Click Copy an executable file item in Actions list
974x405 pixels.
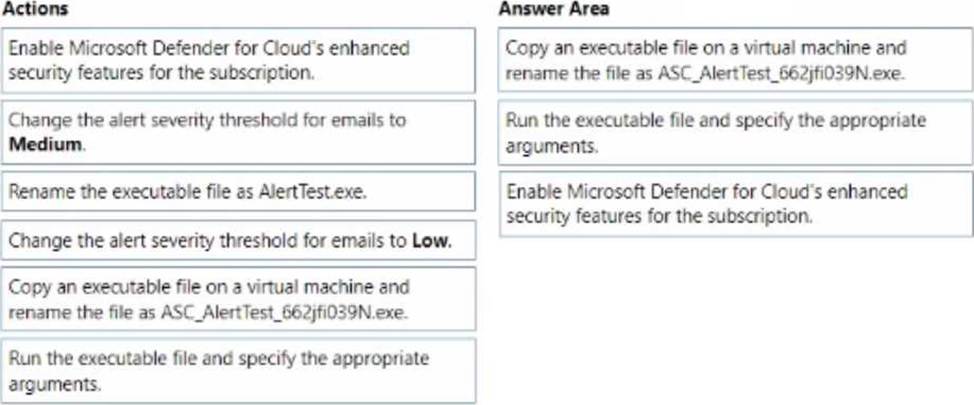click(238, 299)
